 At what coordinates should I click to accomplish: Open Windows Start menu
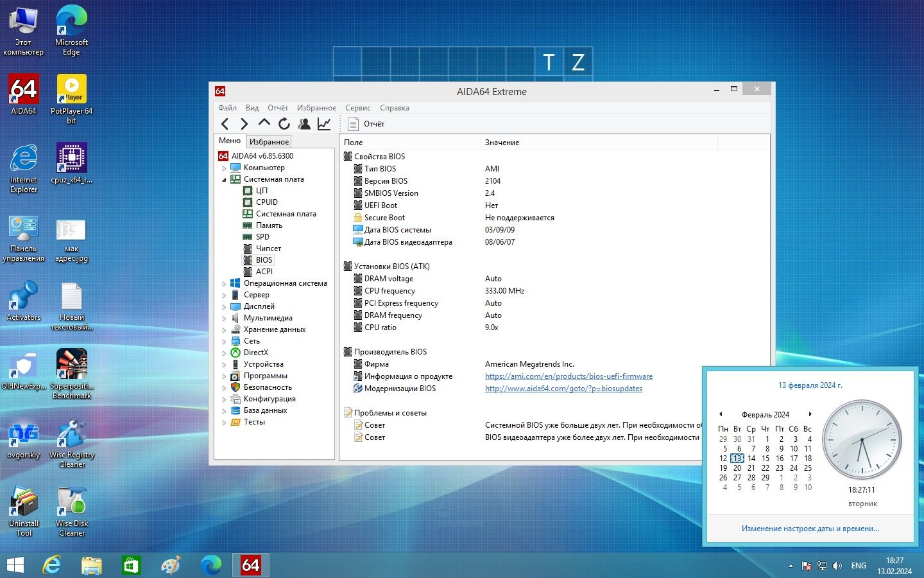click(x=15, y=565)
